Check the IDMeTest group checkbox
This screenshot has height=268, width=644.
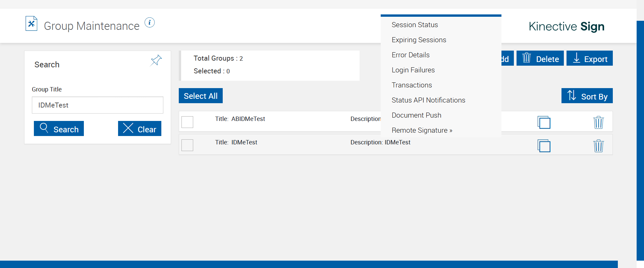[187, 145]
